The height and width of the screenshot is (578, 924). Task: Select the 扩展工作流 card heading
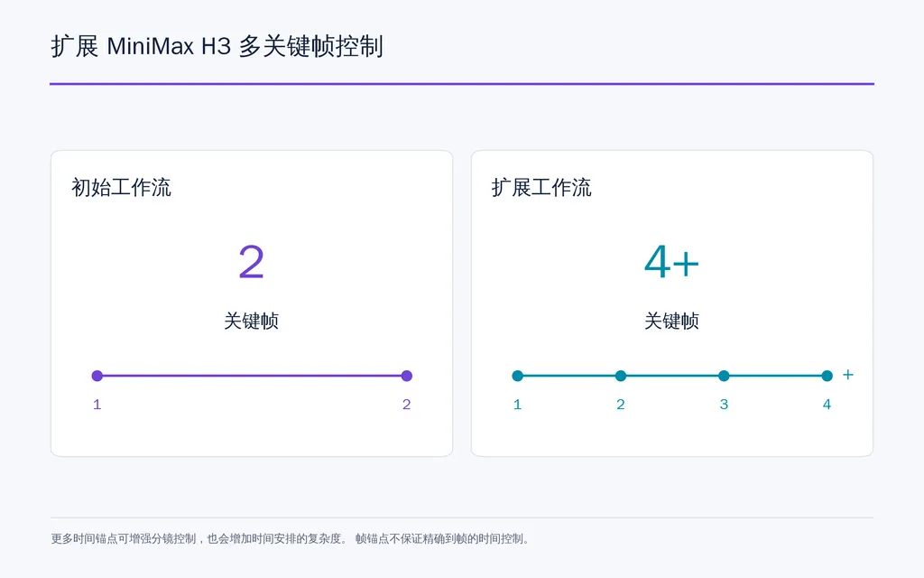click(x=541, y=188)
